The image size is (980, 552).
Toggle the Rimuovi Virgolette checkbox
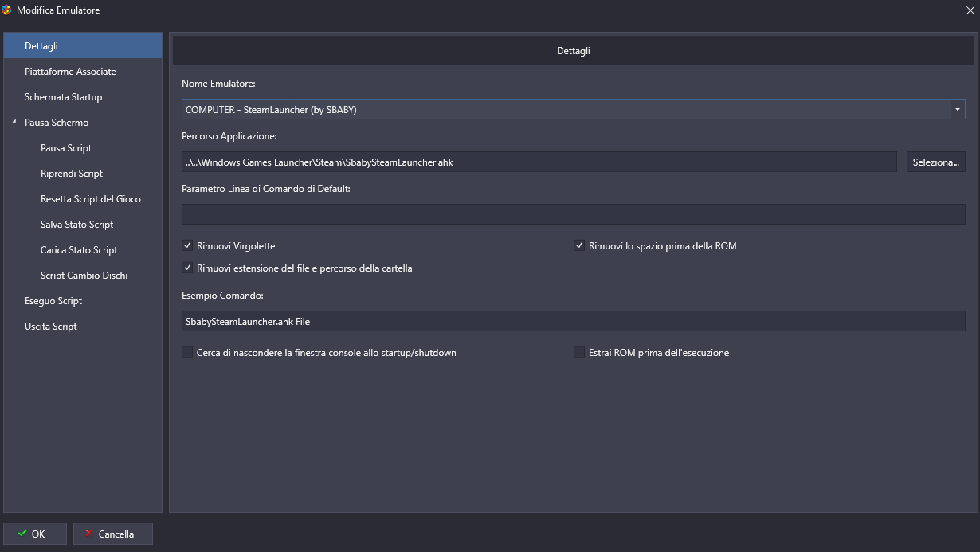coord(187,246)
